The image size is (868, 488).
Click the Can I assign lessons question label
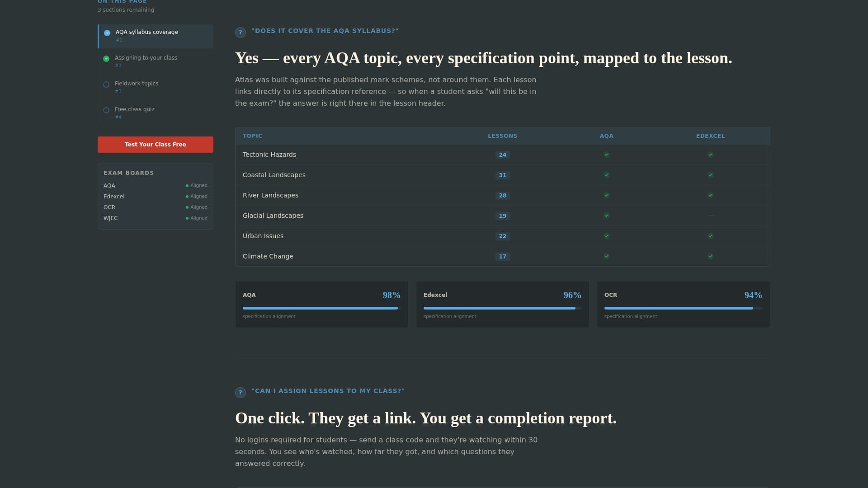328,391
